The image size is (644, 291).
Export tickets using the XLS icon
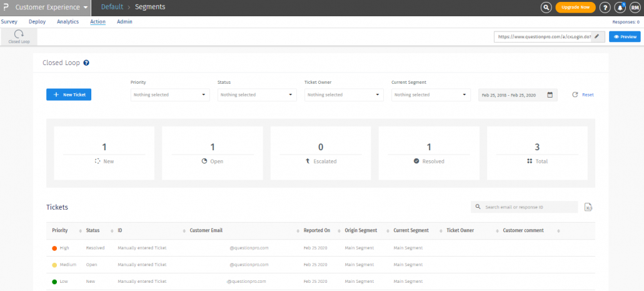pyautogui.click(x=588, y=207)
